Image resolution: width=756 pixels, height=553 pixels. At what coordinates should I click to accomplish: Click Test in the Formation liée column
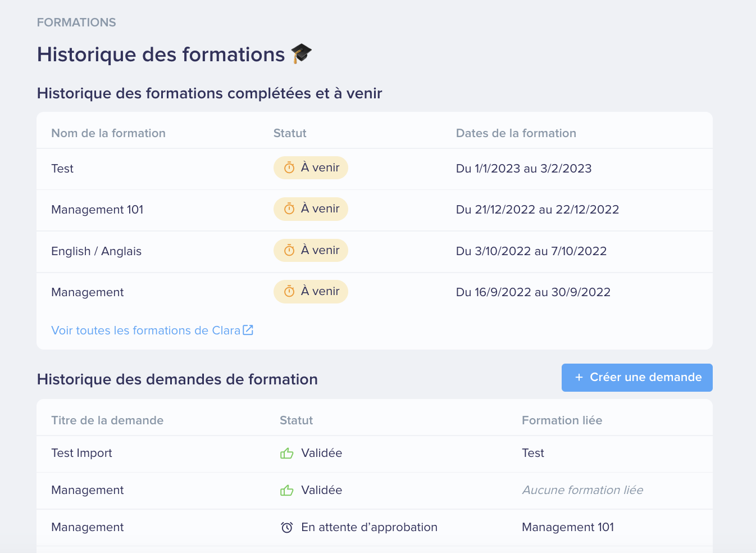(533, 453)
